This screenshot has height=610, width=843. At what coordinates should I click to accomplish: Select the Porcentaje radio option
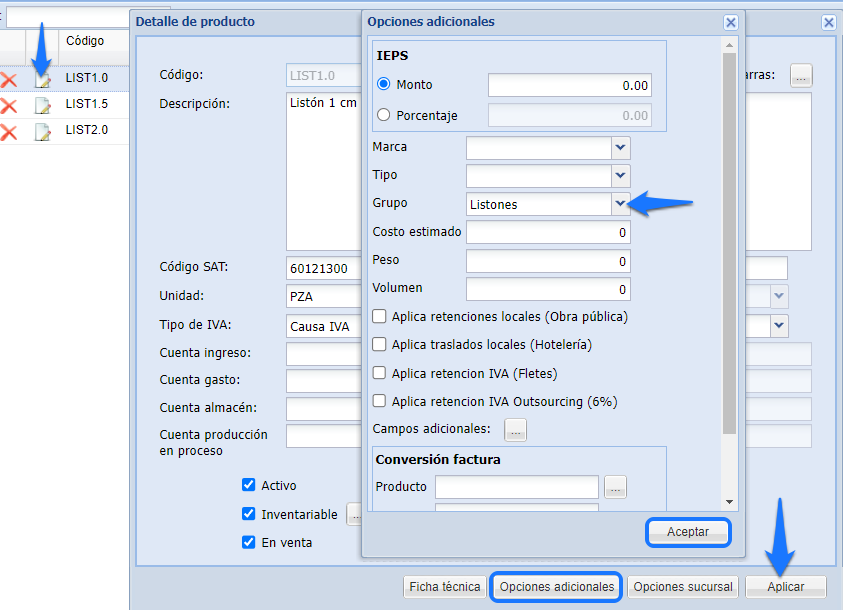383,115
